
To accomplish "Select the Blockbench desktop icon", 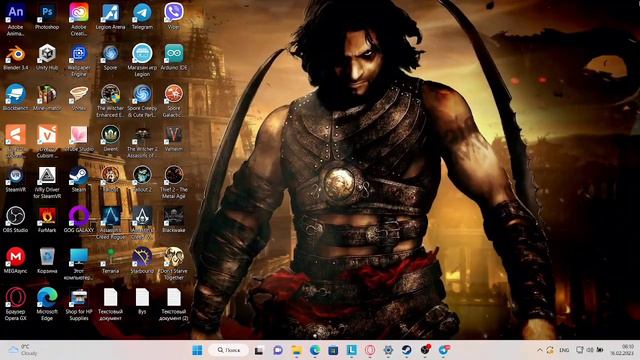I will [16, 98].
